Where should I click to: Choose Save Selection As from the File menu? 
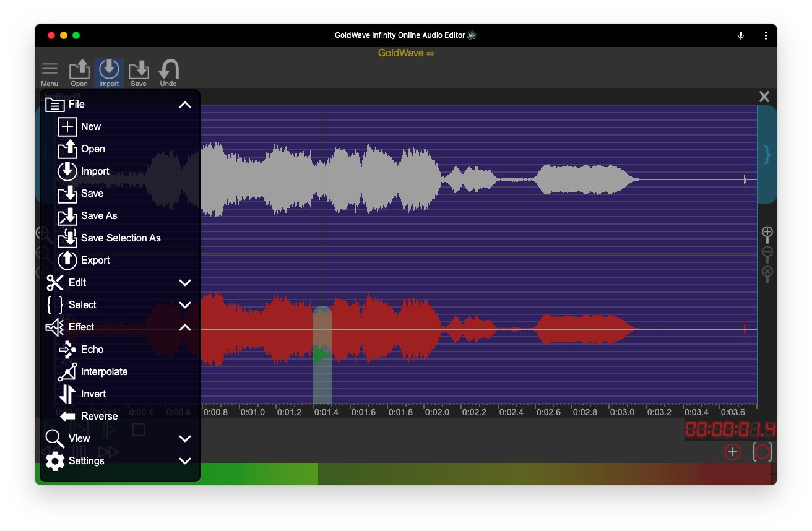[x=121, y=238]
